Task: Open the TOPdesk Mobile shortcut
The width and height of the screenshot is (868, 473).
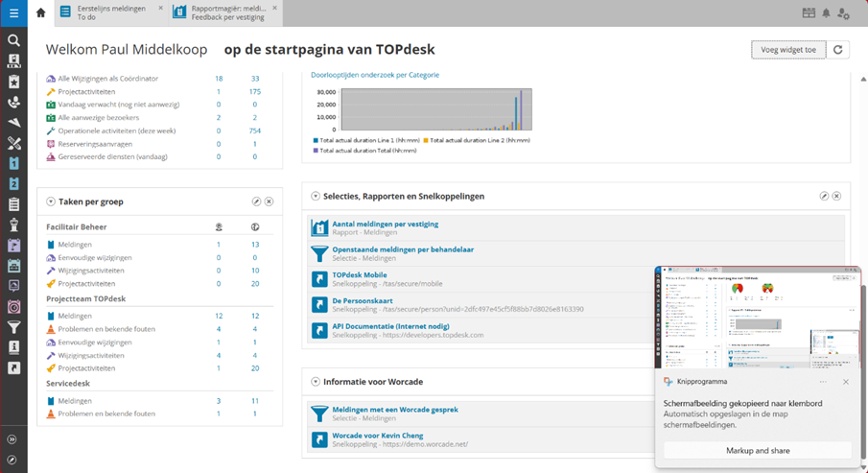Action: [360, 274]
